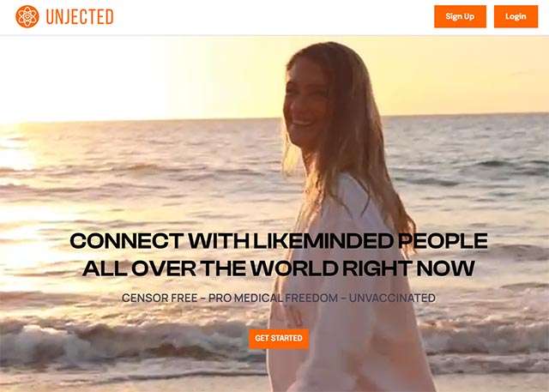Click the RIGHT NOW heading words
The height and width of the screenshot is (392, 549).
[408, 268]
